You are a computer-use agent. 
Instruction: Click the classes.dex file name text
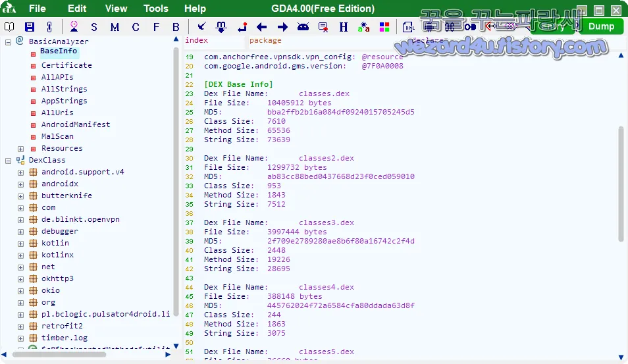click(x=324, y=93)
